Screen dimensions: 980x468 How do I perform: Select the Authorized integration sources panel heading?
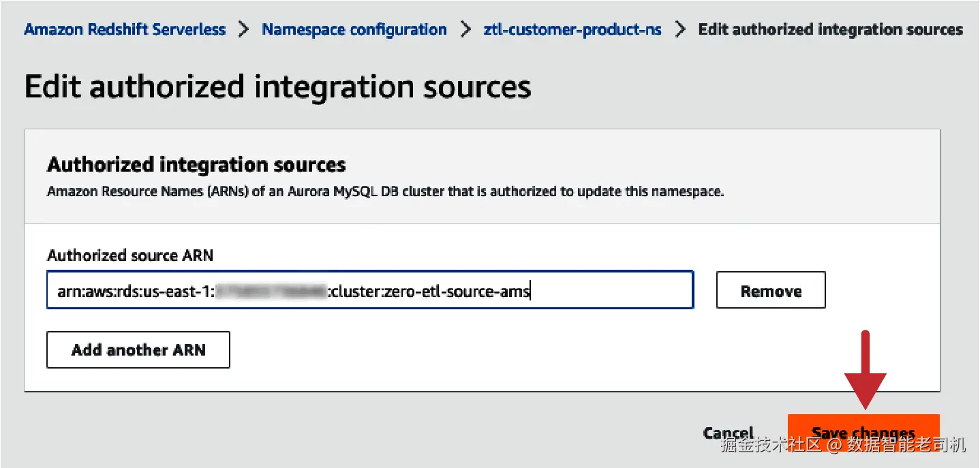(x=196, y=164)
